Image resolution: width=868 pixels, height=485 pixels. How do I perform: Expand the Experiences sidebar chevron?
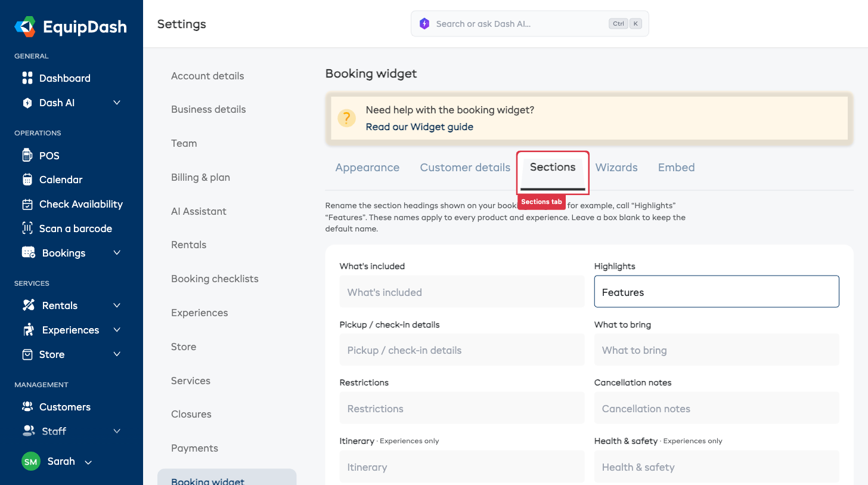click(x=117, y=330)
